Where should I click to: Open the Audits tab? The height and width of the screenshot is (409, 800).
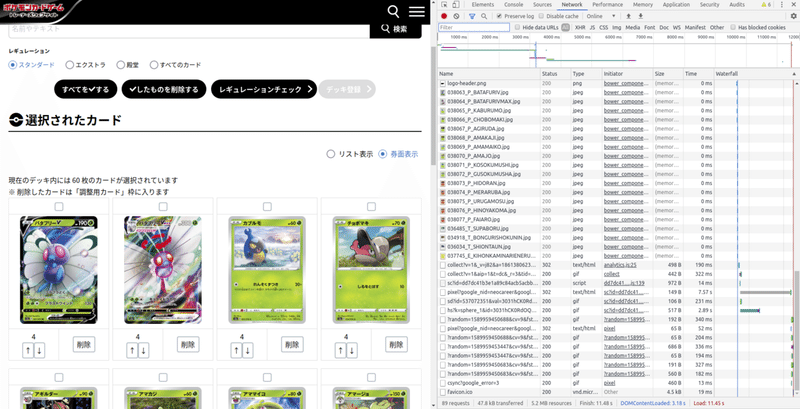coord(737,5)
